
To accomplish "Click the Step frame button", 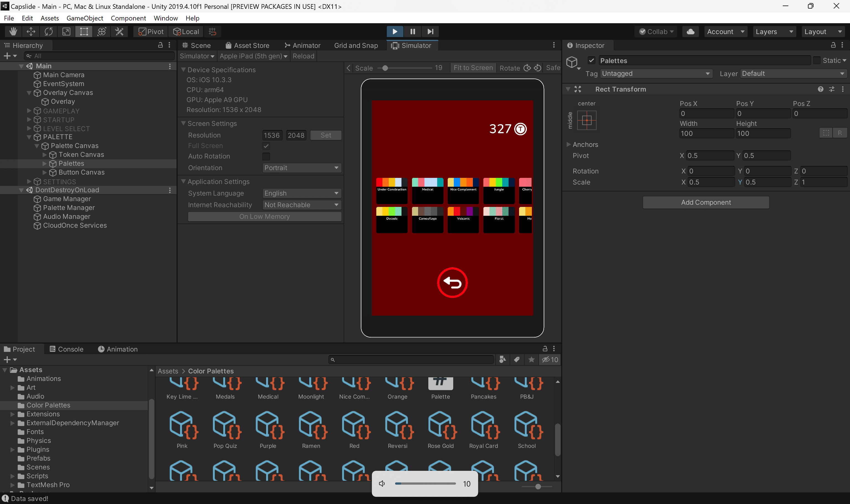I will pos(430,32).
